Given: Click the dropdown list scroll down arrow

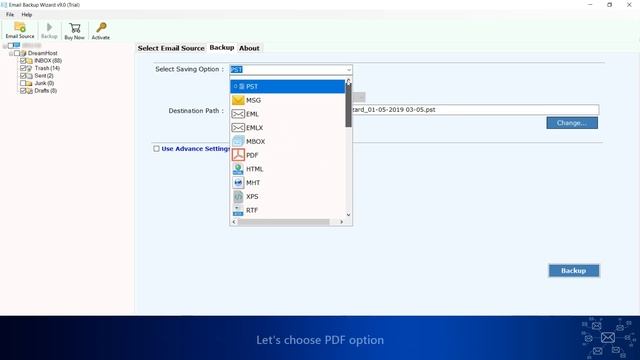Looking at the screenshot, I should pos(348,215).
